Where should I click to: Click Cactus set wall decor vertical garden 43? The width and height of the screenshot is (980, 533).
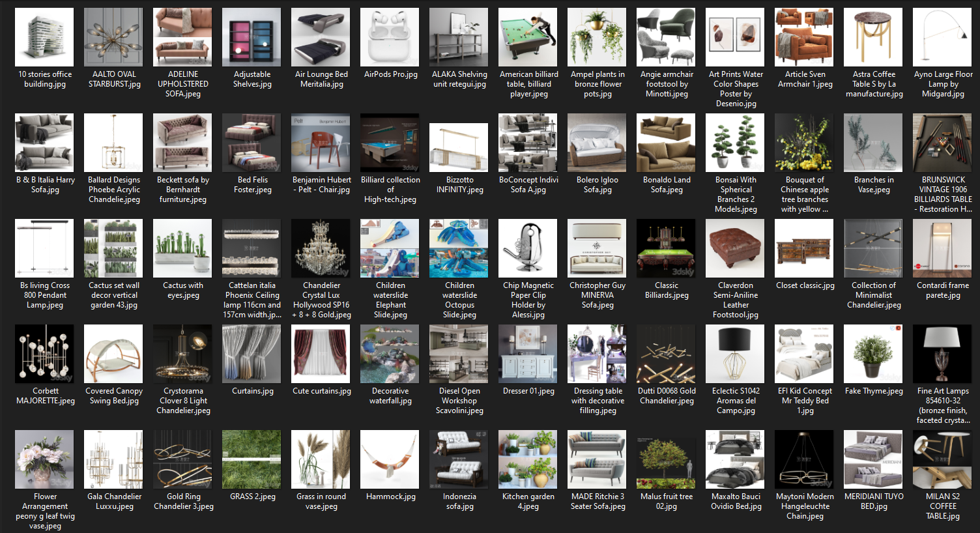click(x=114, y=248)
